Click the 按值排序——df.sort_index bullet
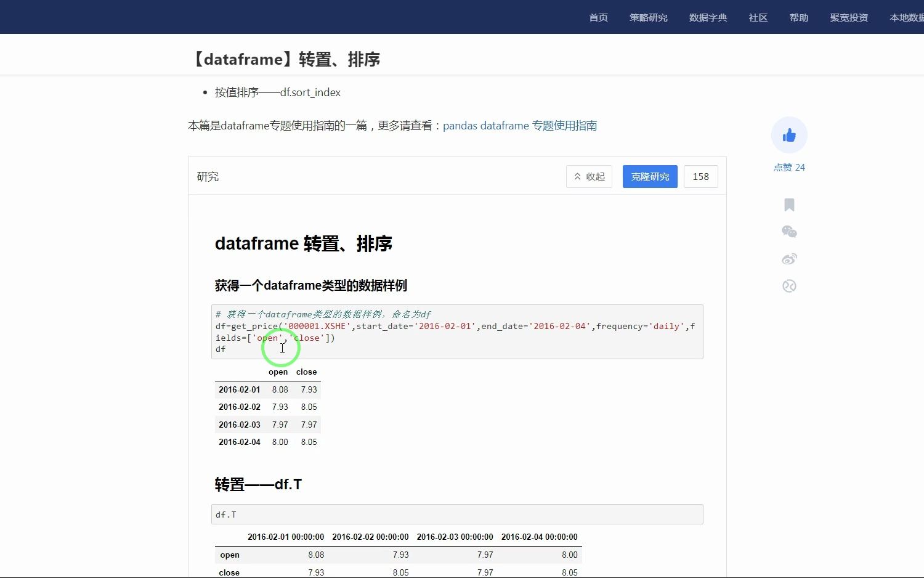The image size is (924, 578). coord(277,92)
